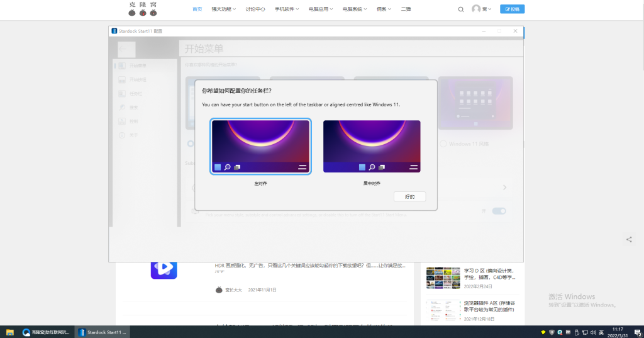Open the notification center icon

click(x=638, y=332)
